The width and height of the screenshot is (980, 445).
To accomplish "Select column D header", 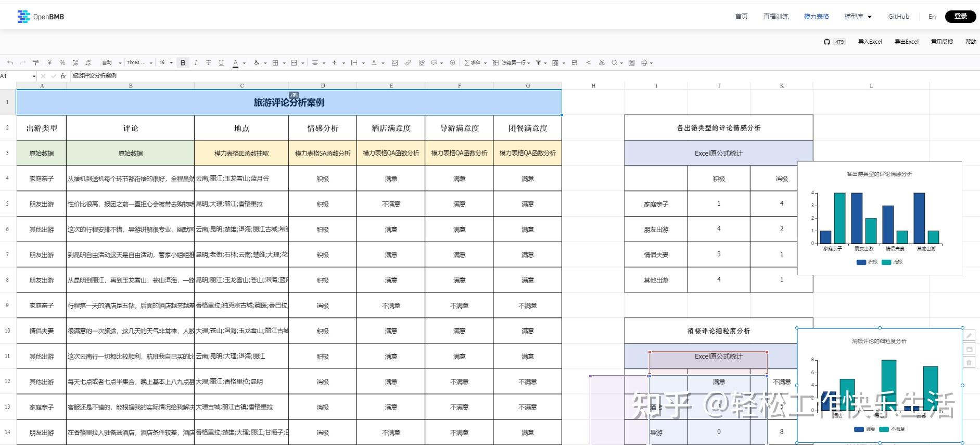I will pos(323,86).
